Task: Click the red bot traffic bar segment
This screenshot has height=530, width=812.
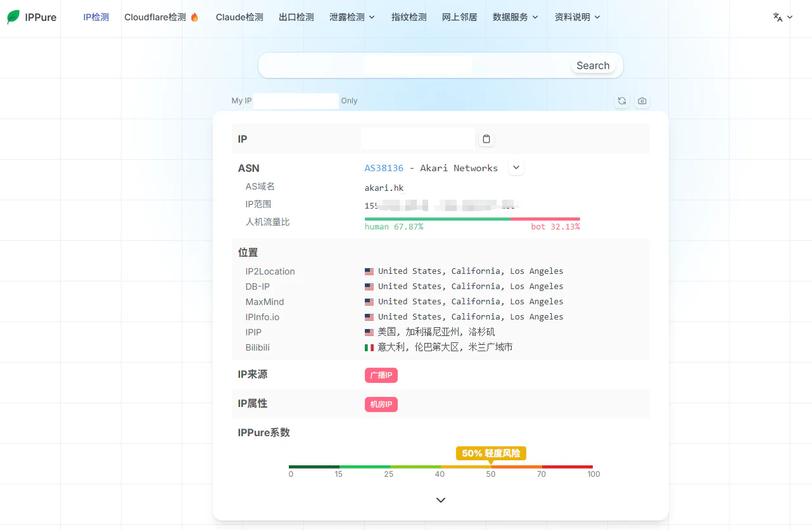Action: (545, 219)
